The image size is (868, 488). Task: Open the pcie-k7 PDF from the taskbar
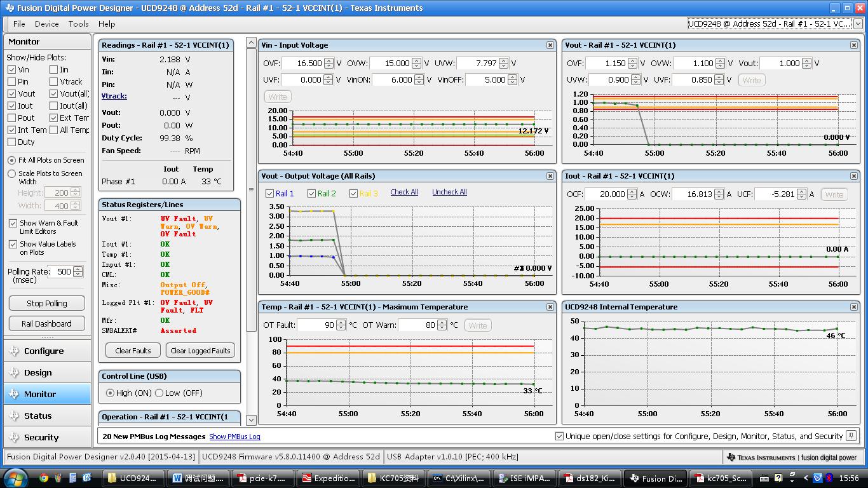click(x=263, y=478)
